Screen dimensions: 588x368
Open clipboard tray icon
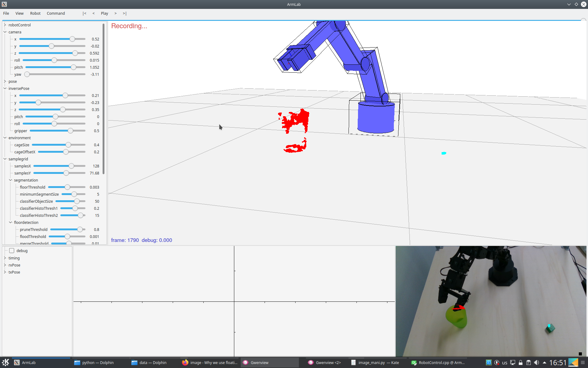coord(529,362)
